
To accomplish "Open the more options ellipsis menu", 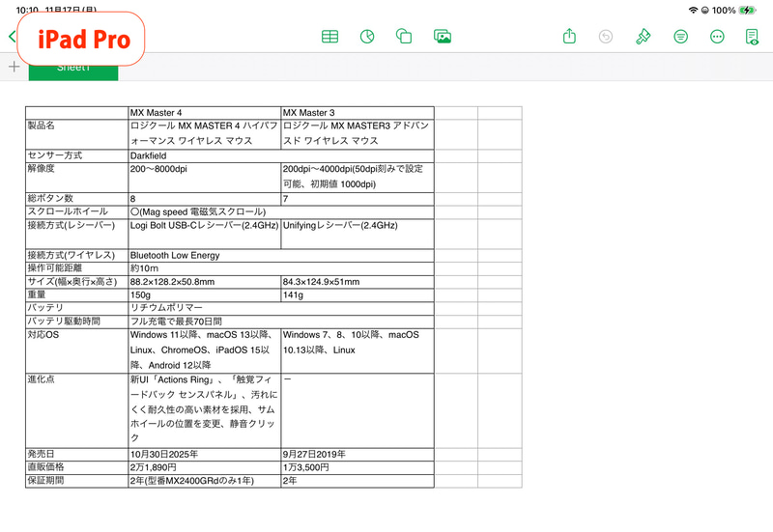I will click(717, 37).
